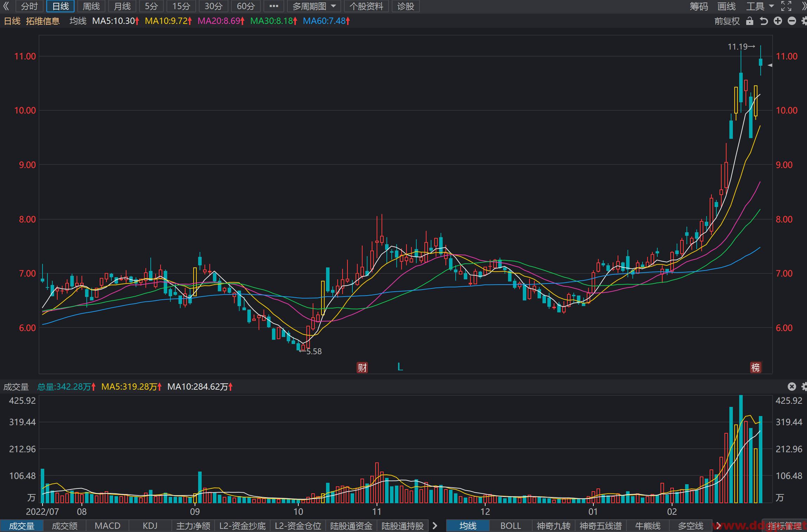The image size is (807, 532).
Task: Select 均线 overlay tab
Action: coord(468,526)
